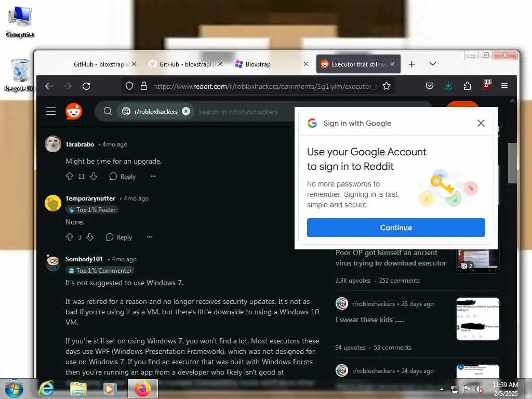Open Sombody101's avatar profile
The image size is (532, 399).
[53, 263]
